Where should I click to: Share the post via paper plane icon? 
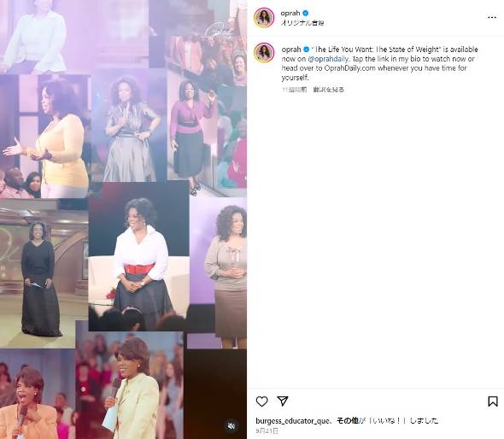283,401
